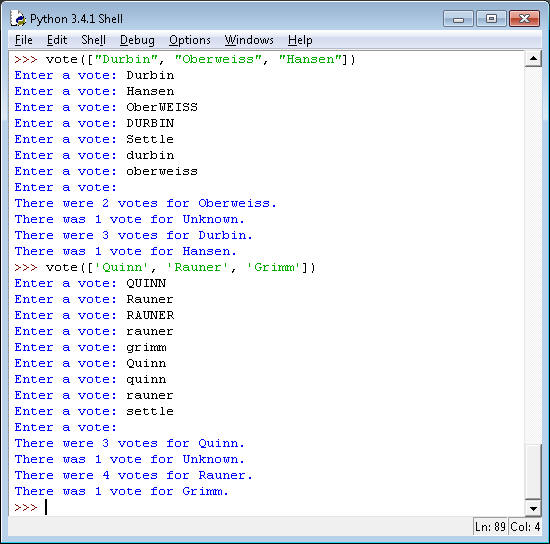Click the scrollbar down arrow
Image resolution: width=550 pixels, height=544 pixels.
(533, 508)
